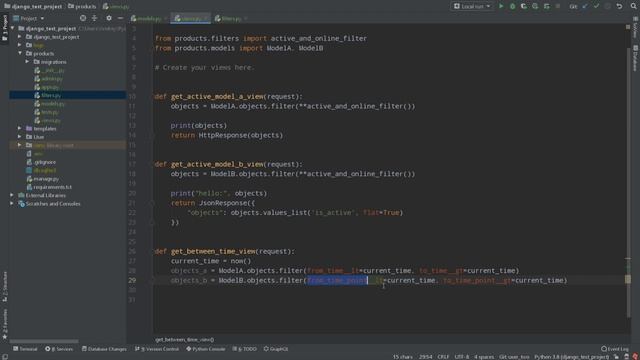This screenshot has height=360, width=640.
Task: Rollback changes with the undo arrow
Action: click(619, 6)
